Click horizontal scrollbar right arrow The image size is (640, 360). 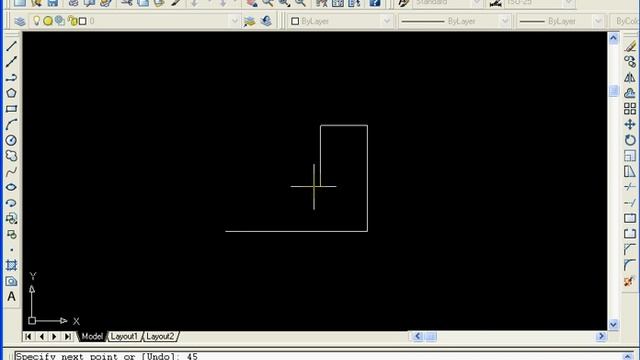pyautogui.click(x=601, y=336)
